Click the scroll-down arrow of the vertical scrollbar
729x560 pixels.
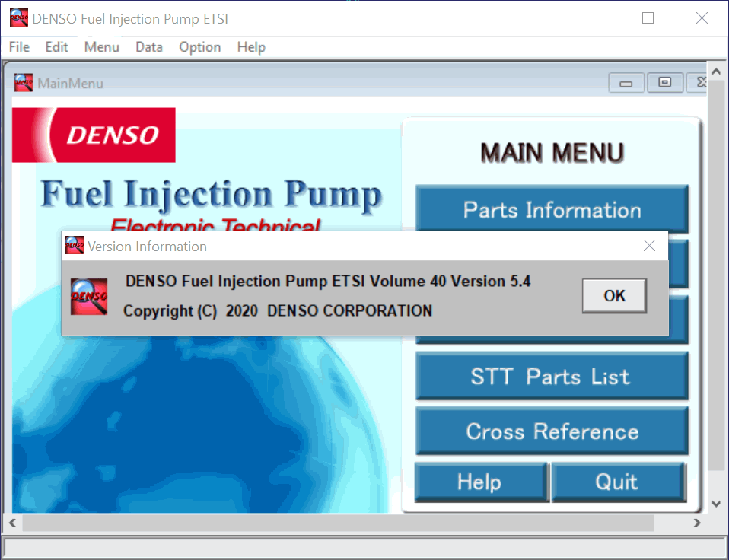[716, 503]
